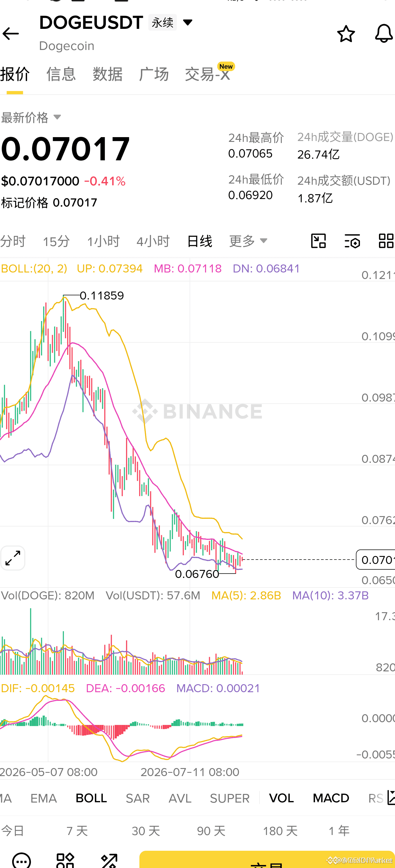395x868 pixels.
Task: Tap the grid widgets icon in bottom bar
Action: [x=65, y=861]
